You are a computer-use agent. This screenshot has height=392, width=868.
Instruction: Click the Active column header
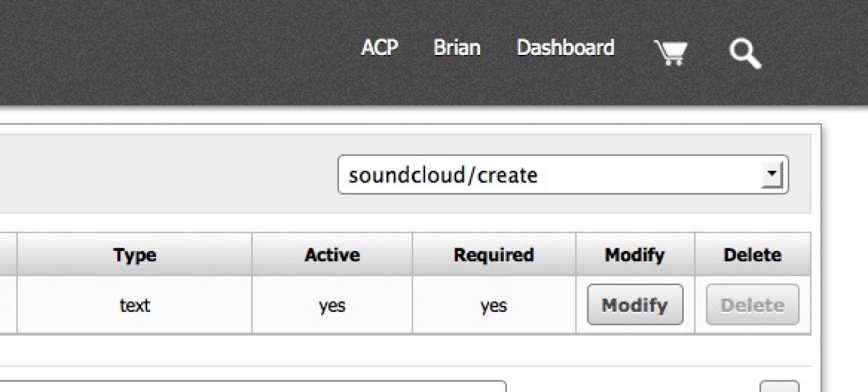point(332,255)
